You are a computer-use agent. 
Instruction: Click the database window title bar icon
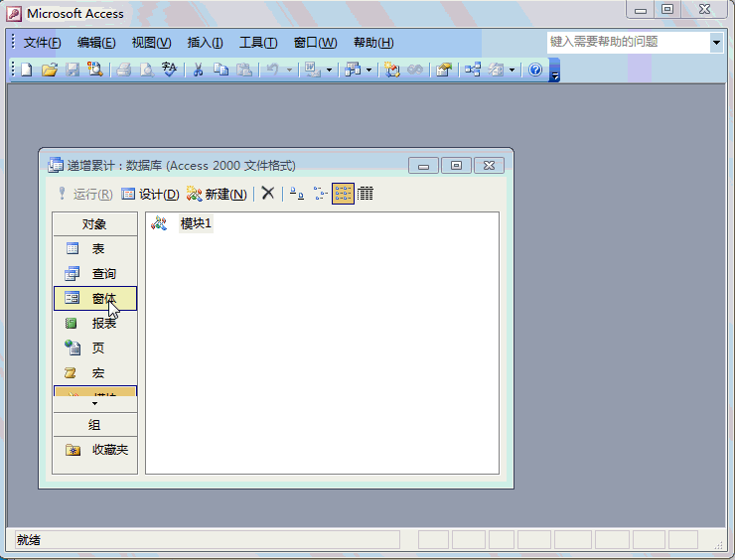pos(56,165)
